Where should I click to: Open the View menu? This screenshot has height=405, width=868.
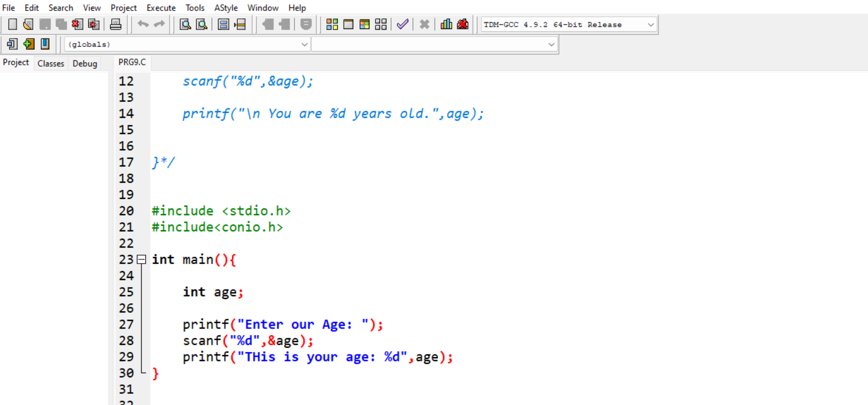(x=92, y=8)
